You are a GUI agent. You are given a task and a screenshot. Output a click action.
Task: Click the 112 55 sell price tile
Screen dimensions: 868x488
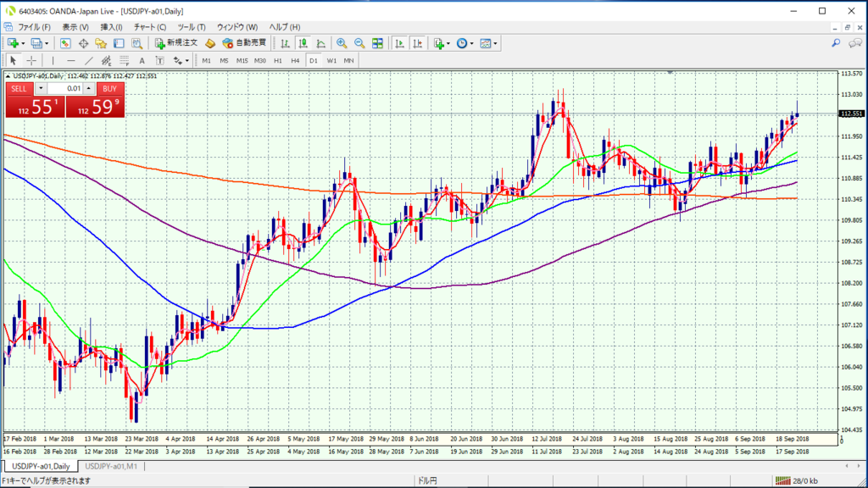coord(36,107)
